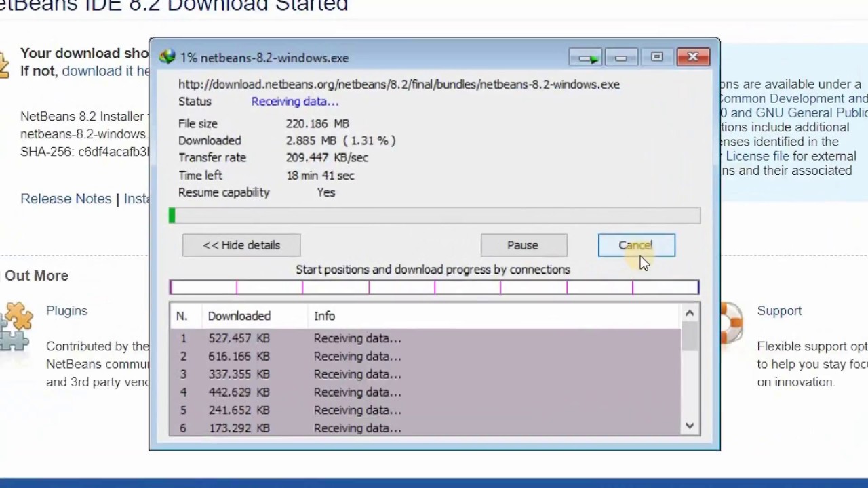Select connection row 527.457 KB
Image resolution: width=868 pixels, height=488 pixels.
425,338
